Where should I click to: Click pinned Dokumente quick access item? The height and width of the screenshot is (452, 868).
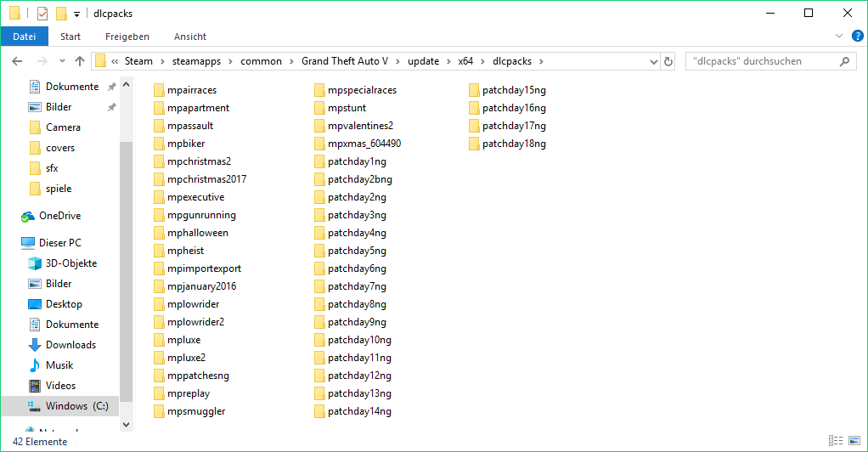coord(72,87)
